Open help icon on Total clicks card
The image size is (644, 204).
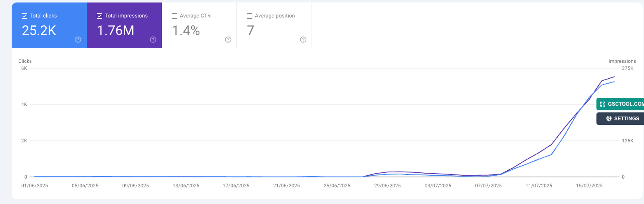point(78,40)
